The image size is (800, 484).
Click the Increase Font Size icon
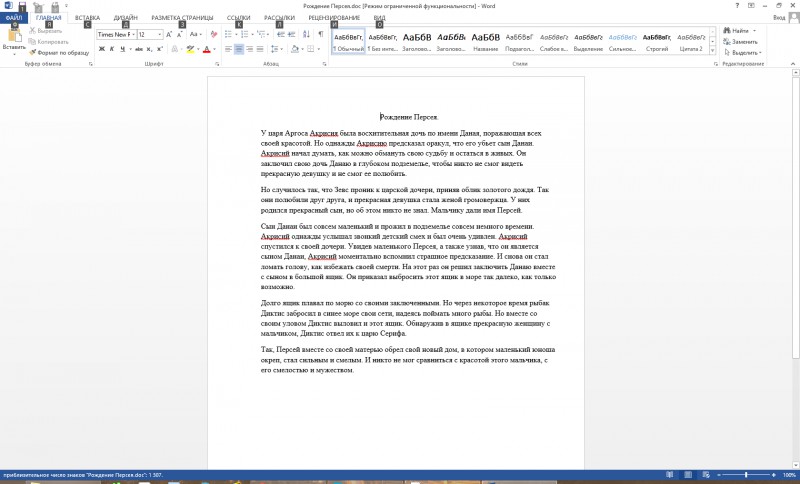[x=169, y=35]
